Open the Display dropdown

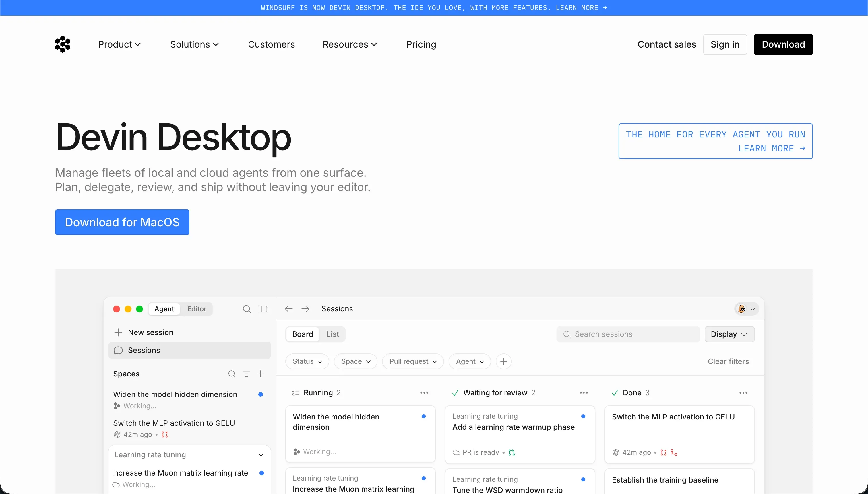tap(729, 334)
